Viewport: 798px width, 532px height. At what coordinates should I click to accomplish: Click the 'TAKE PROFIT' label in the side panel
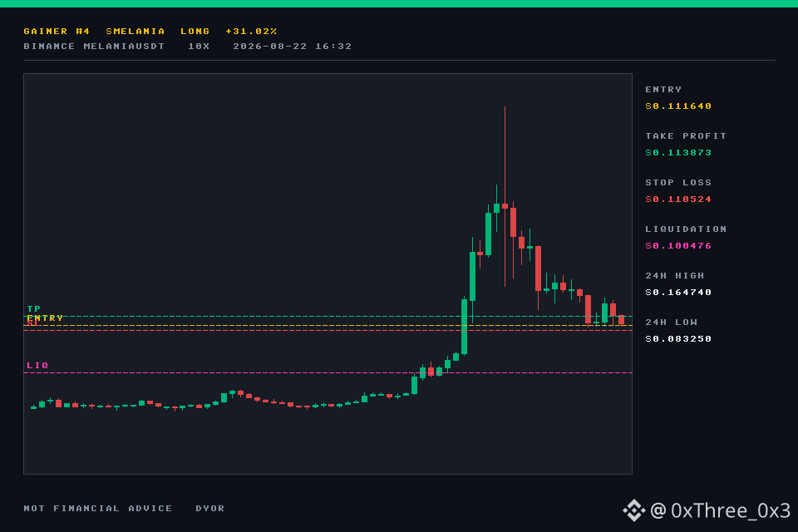click(x=686, y=136)
